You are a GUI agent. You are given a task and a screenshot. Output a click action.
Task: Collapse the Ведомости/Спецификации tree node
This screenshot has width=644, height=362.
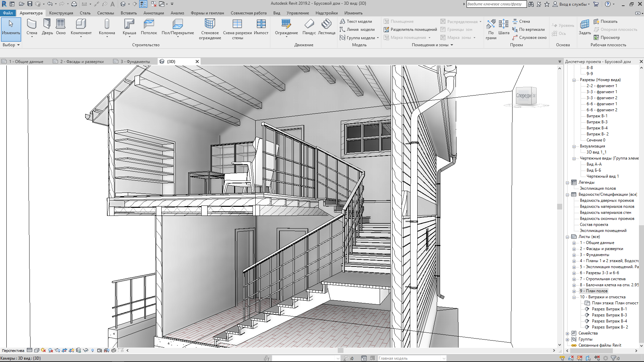click(x=568, y=195)
